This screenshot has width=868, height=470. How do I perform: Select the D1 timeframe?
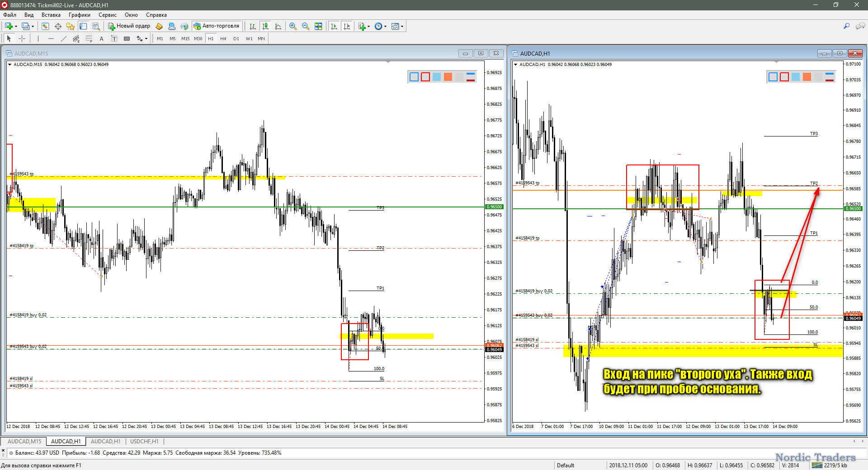[x=236, y=39]
